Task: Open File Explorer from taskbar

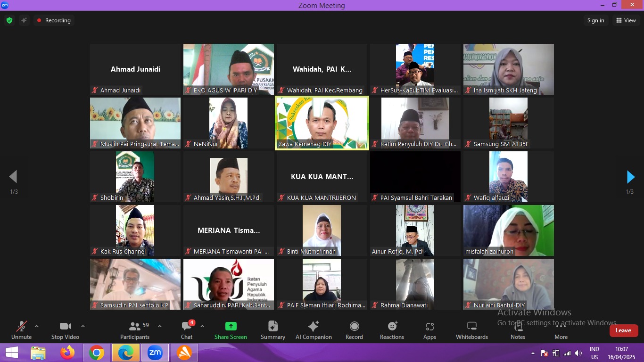Action: tap(38, 353)
